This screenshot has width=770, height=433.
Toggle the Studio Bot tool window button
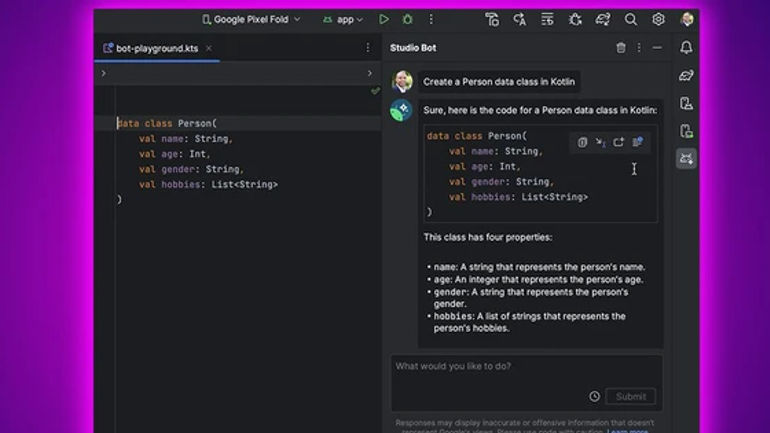(686, 158)
